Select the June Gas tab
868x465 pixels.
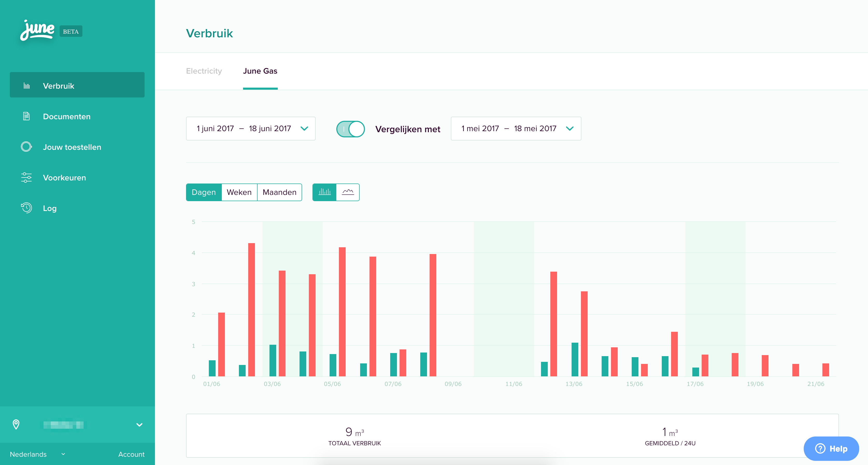click(x=260, y=71)
